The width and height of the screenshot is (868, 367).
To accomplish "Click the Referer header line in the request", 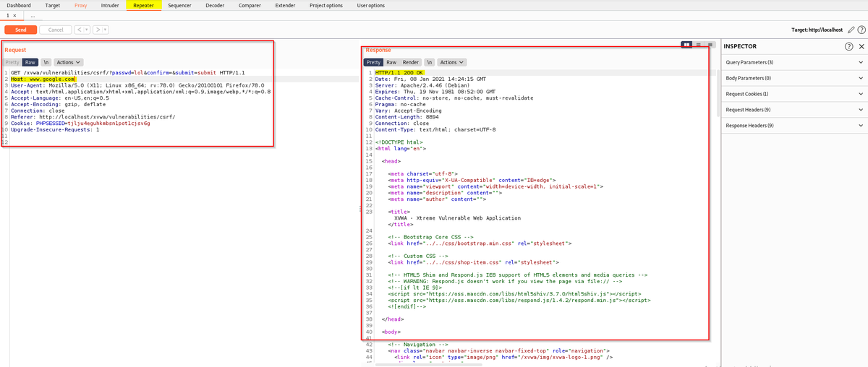I will click(x=93, y=116).
